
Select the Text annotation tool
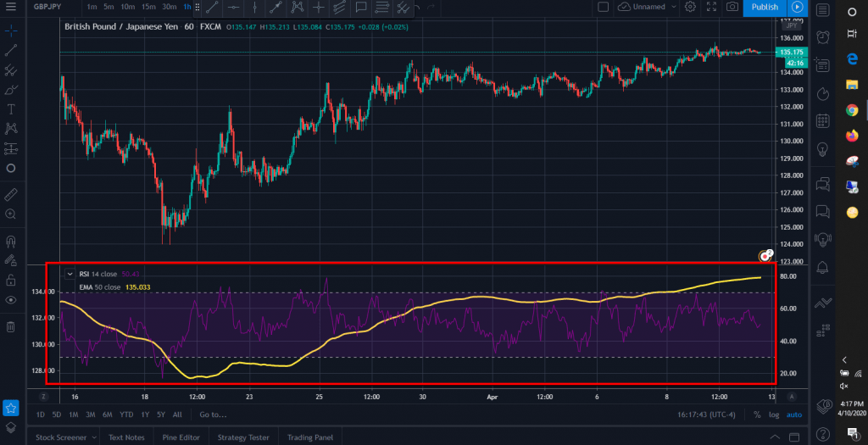(x=11, y=108)
